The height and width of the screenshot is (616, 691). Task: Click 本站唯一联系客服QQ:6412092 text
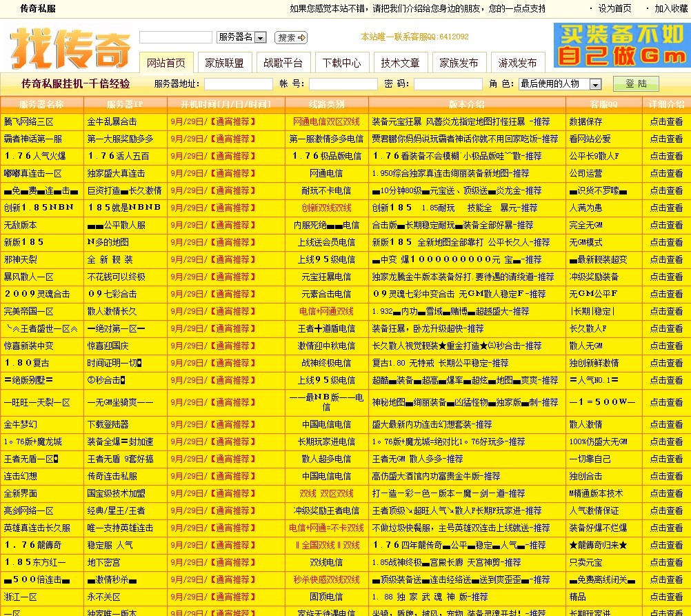(x=414, y=37)
